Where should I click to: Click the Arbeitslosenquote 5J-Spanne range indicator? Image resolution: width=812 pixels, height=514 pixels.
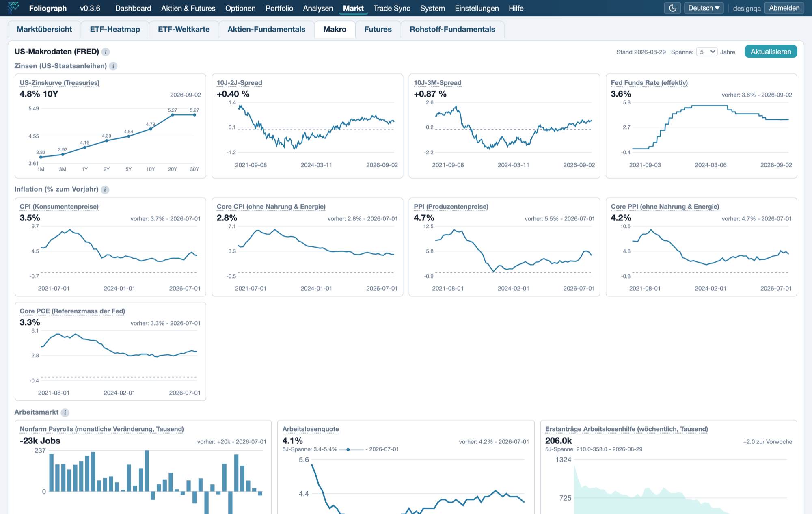click(x=351, y=449)
